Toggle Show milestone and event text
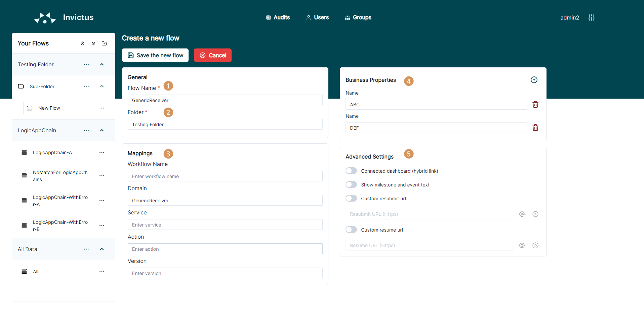 (x=351, y=185)
